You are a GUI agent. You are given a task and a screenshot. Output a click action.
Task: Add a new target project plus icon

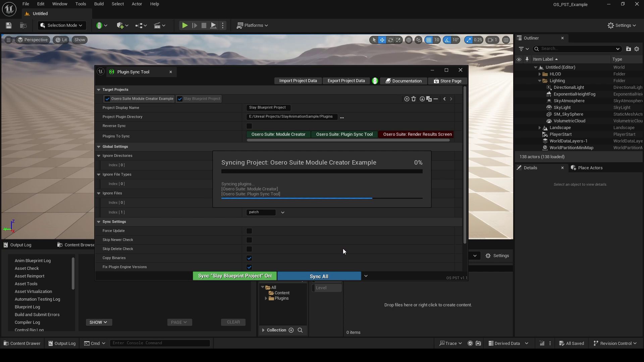pos(407,99)
